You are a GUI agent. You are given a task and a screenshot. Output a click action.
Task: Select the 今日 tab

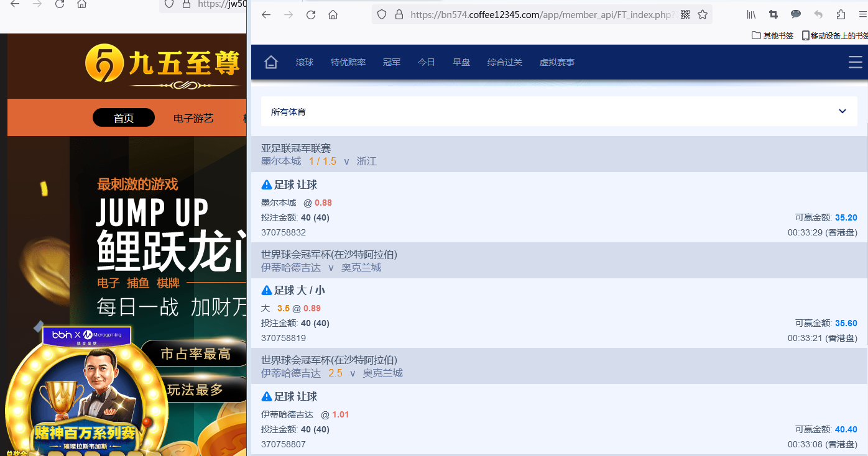427,62
